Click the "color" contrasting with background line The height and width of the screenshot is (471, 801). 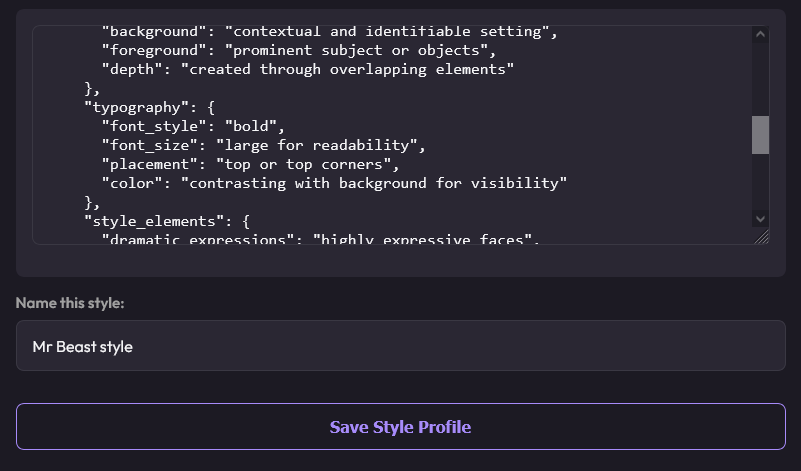334,183
